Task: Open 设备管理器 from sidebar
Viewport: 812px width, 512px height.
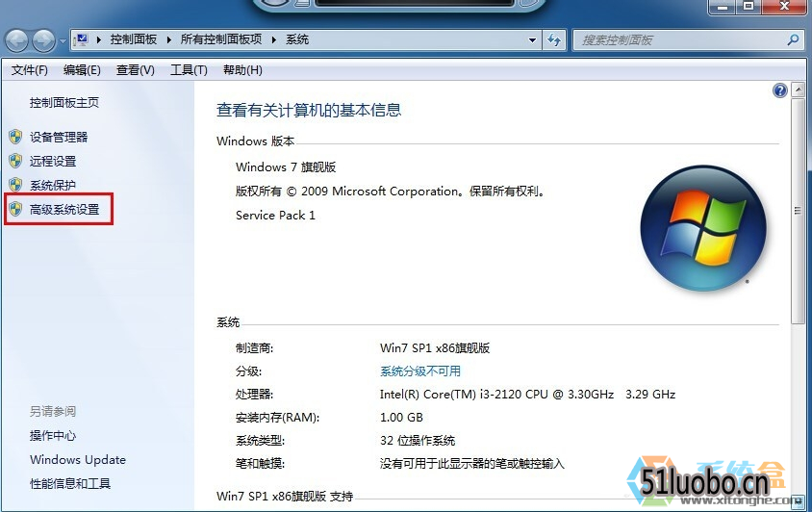Action: [x=59, y=137]
